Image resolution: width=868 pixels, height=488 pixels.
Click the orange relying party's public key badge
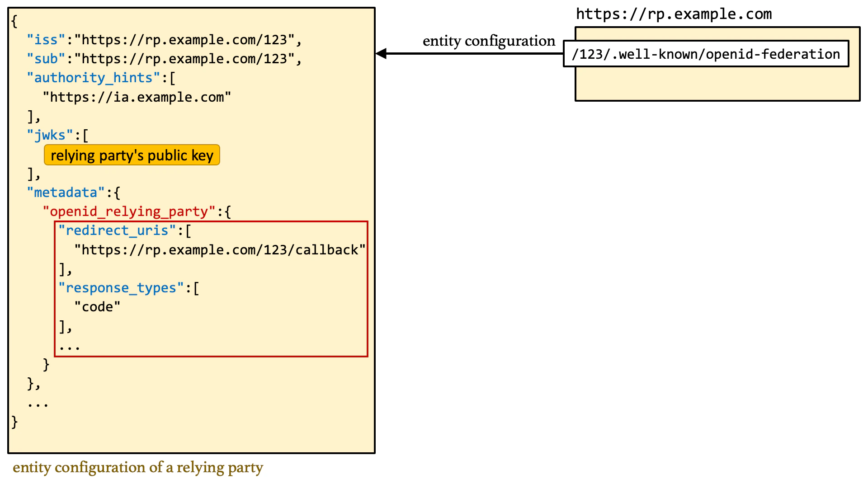pyautogui.click(x=132, y=155)
